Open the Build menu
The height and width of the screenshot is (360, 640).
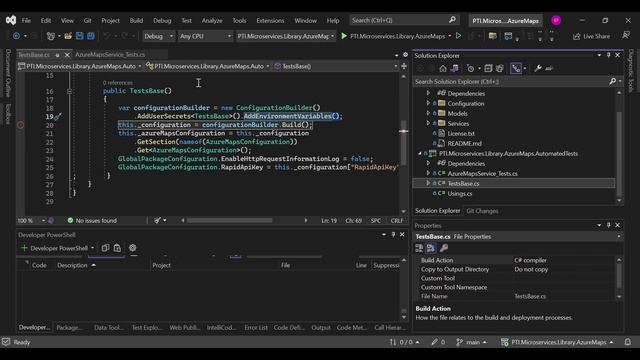click(136, 20)
